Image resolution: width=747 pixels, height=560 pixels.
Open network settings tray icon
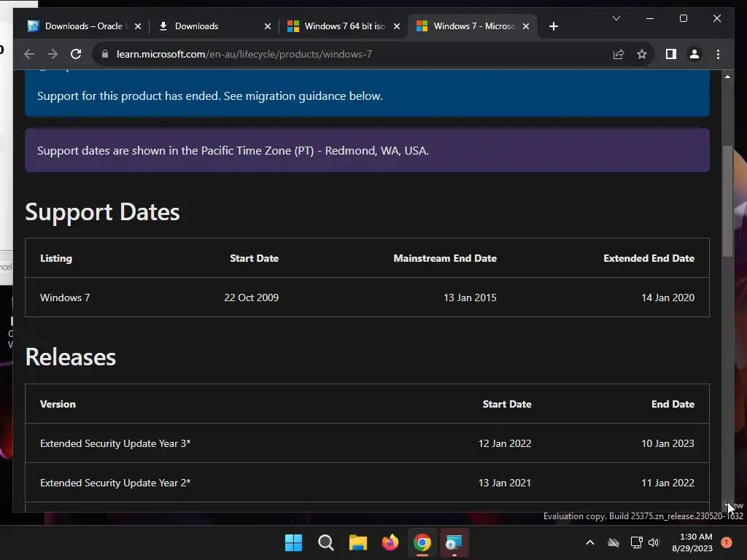(636, 542)
